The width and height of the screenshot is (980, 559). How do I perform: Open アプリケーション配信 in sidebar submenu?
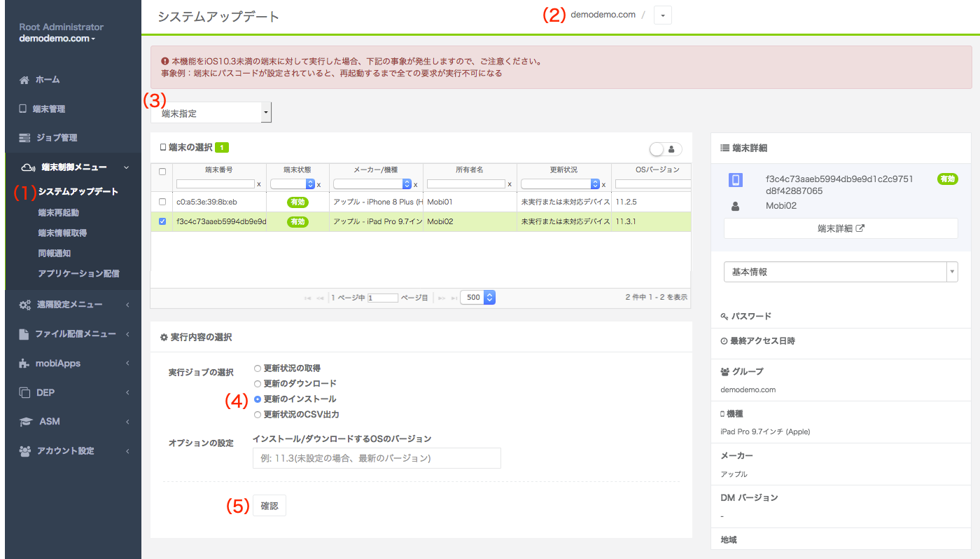click(78, 273)
